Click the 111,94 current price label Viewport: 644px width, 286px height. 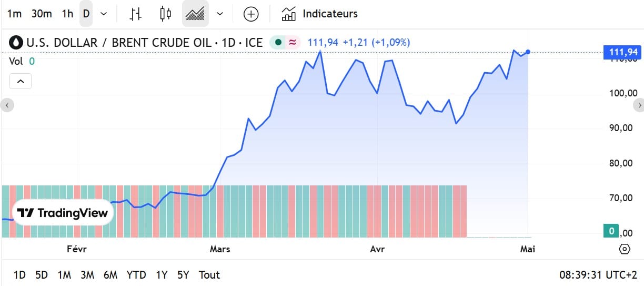tap(623, 52)
